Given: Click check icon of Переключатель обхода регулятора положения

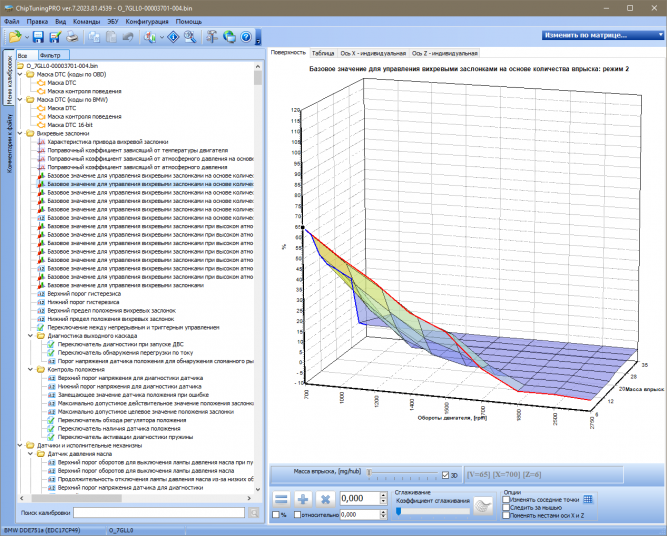Looking at the screenshot, I should (51, 420).
